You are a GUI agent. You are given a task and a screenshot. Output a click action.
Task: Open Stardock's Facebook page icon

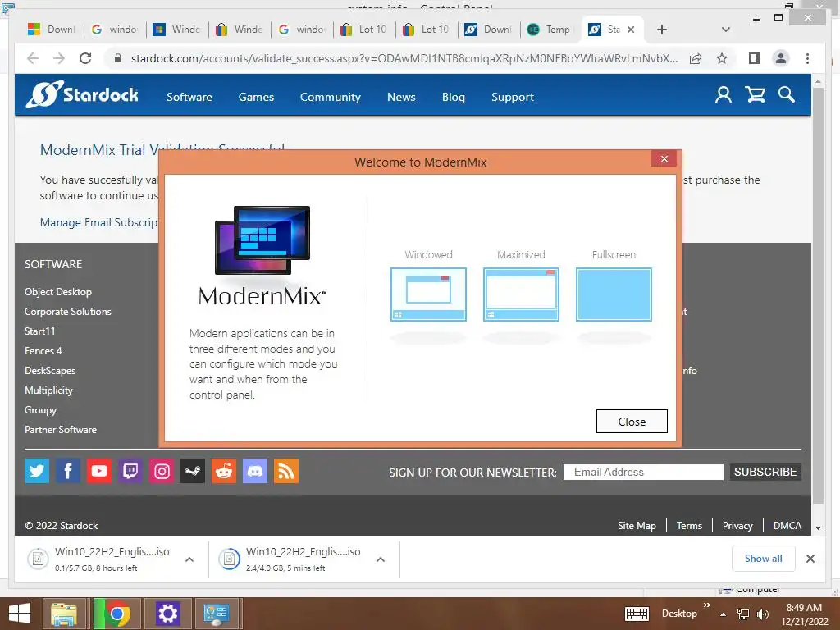[68, 471]
